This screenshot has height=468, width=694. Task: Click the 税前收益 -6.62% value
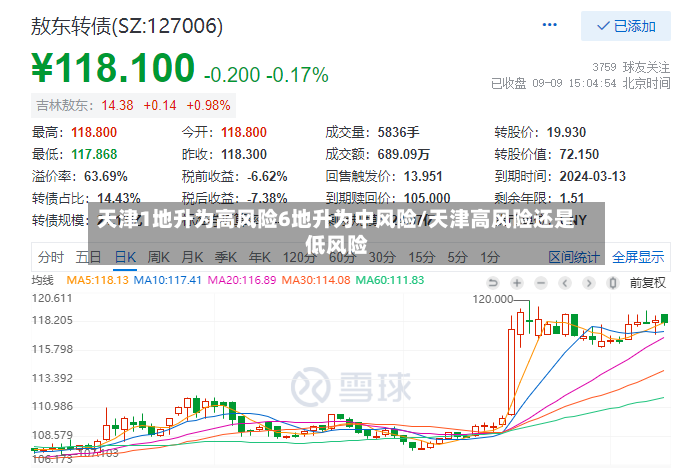[x=267, y=177]
